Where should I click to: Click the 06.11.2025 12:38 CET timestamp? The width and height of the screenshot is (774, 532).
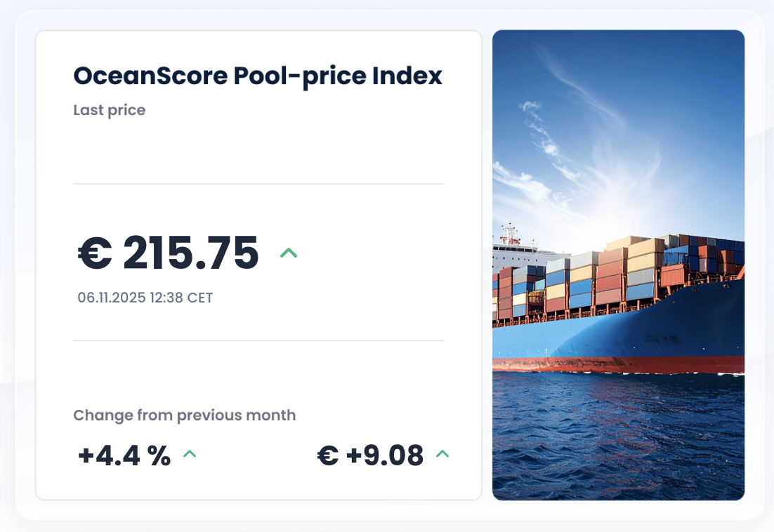[145, 298]
